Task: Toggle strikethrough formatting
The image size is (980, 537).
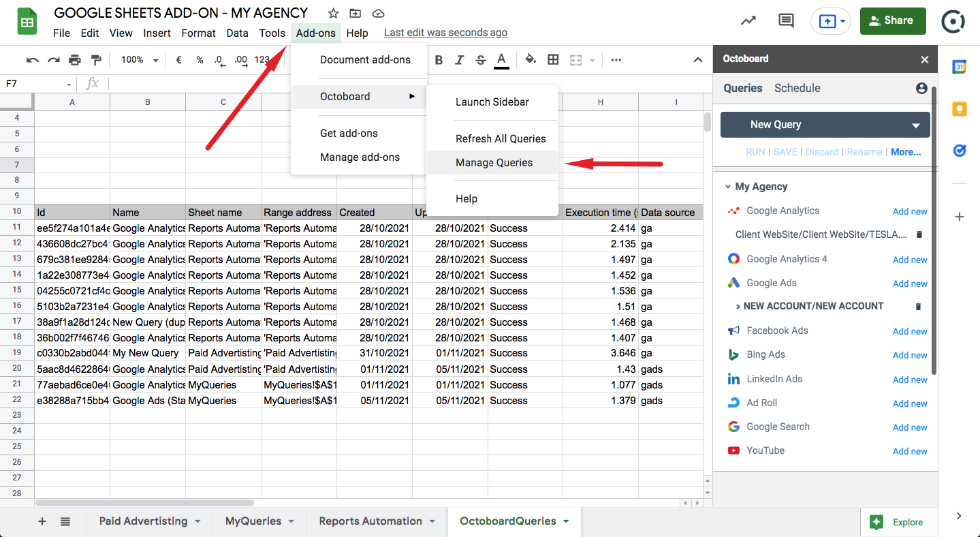Action: pos(481,60)
